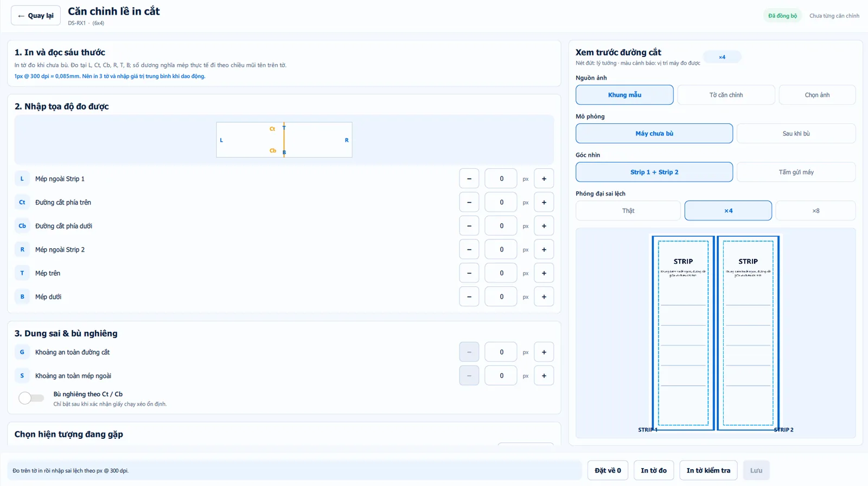The image size is (868, 486).
Task: Select the Strip 1 + Strip 2 view
Action: pos(654,172)
